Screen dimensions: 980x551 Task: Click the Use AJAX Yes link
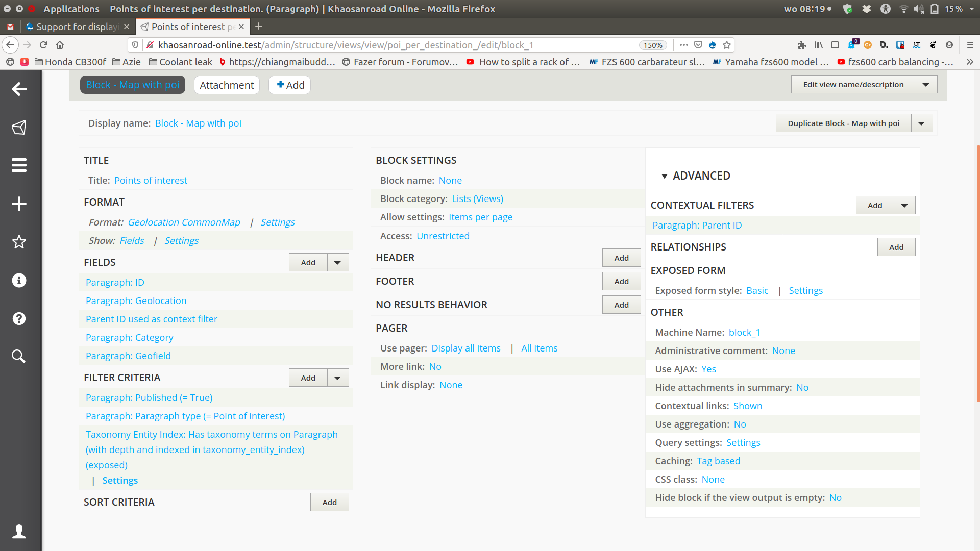708,369
